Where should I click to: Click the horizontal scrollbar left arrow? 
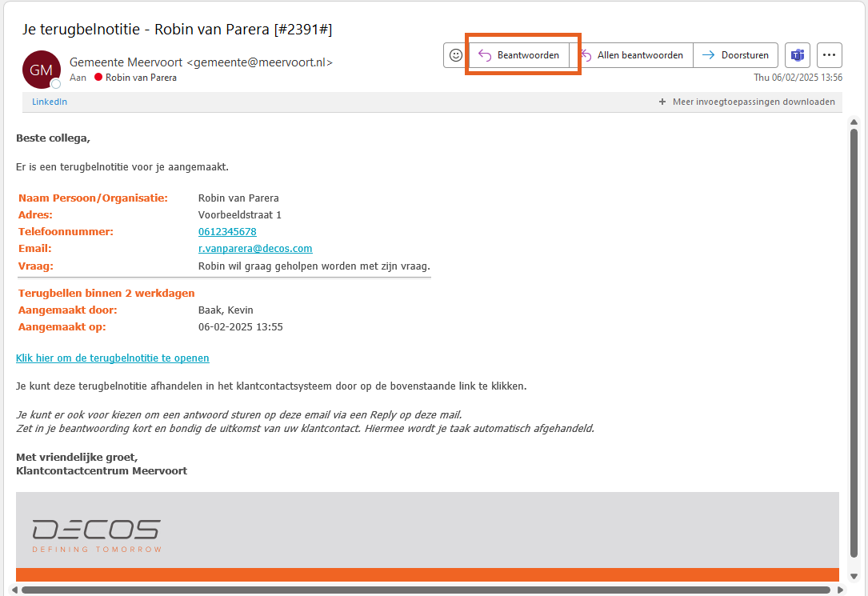(x=14, y=590)
